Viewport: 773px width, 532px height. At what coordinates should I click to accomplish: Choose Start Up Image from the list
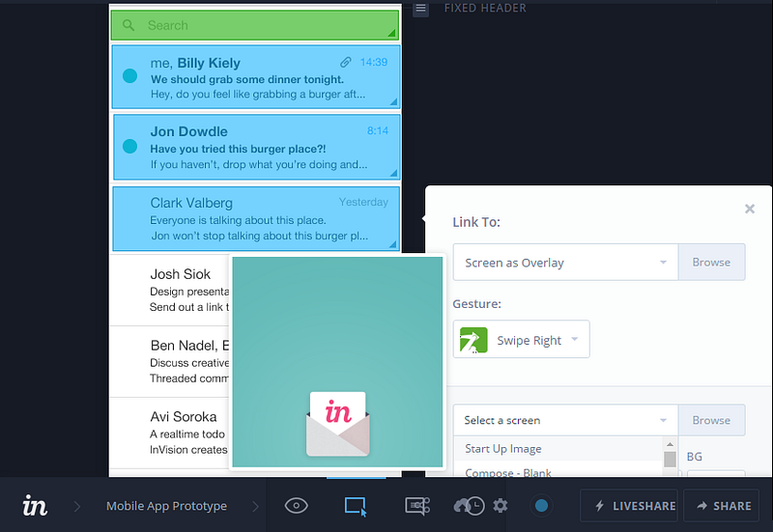(502, 449)
